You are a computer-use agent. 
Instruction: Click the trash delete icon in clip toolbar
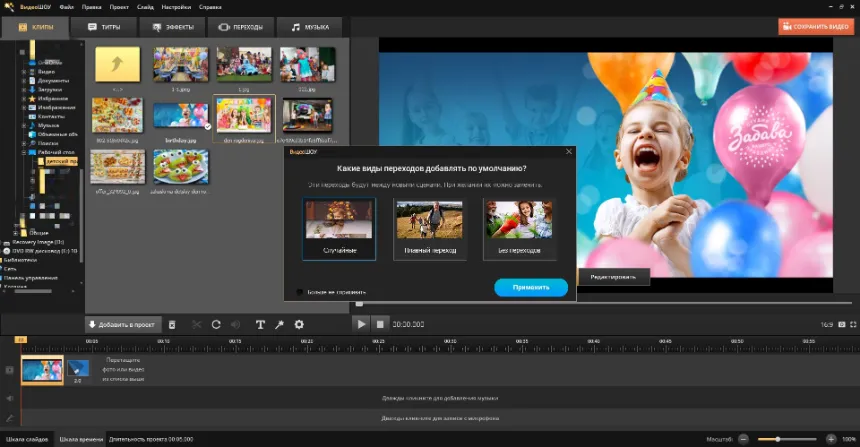tap(172, 325)
